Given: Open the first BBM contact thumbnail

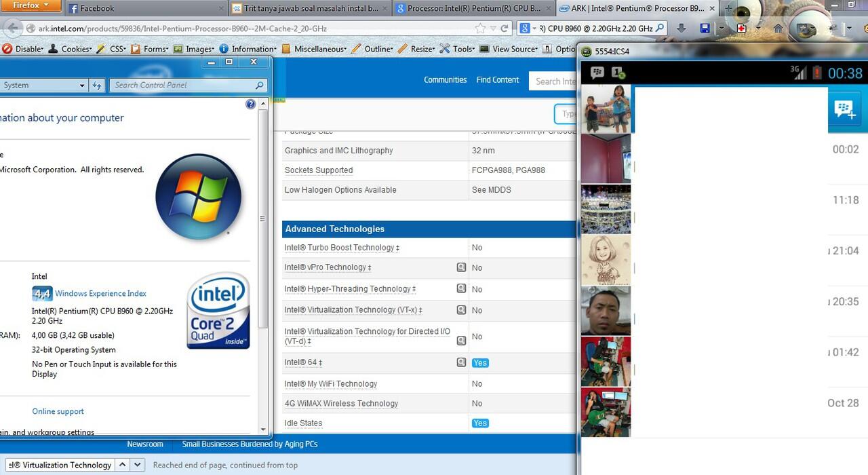Looking at the screenshot, I should 606,109.
